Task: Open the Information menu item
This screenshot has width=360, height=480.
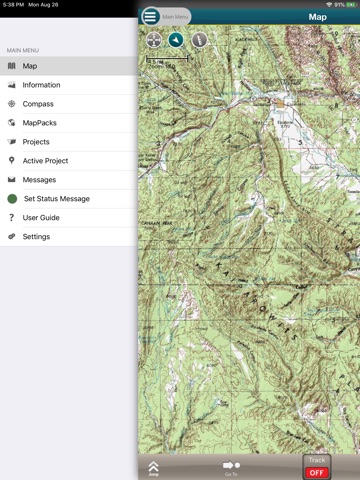Action: click(x=69, y=85)
